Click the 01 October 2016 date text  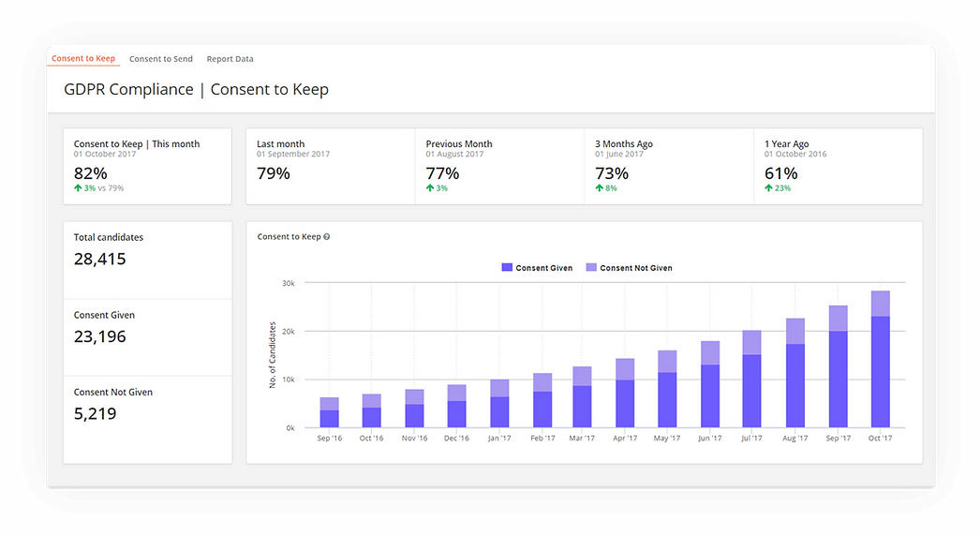point(795,154)
